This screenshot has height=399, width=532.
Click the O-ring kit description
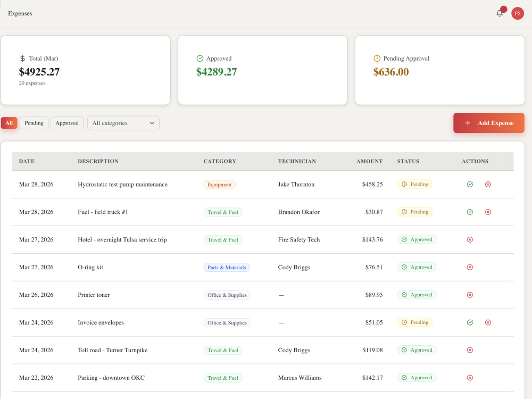[x=90, y=268]
